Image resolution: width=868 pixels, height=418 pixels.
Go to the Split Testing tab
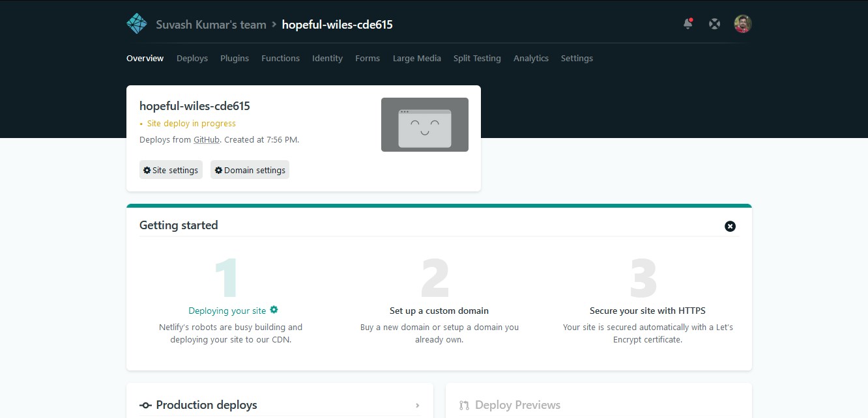point(477,59)
